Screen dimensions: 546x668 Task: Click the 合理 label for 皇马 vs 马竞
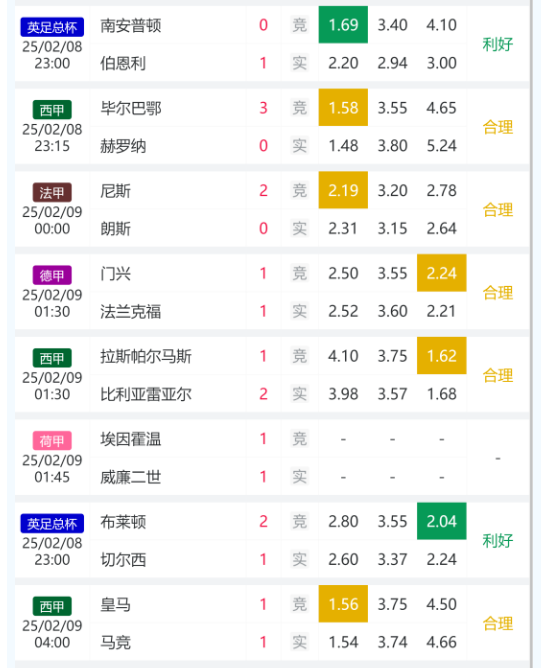click(497, 623)
